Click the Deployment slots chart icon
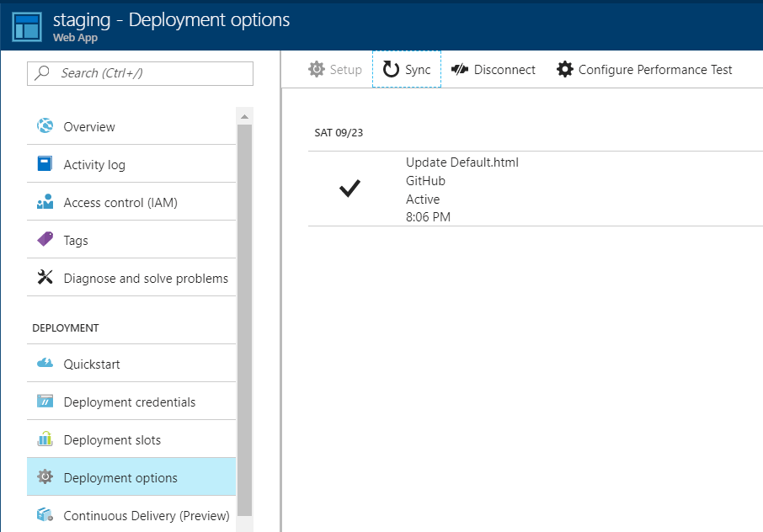This screenshot has width=763, height=532. pos(45,439)
